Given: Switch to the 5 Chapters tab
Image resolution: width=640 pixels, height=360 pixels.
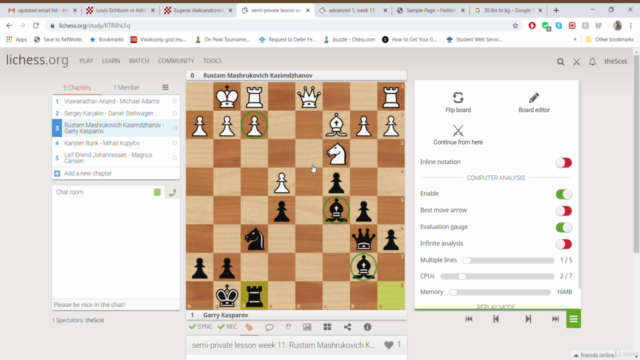Looking at the screenshot, I should pos(77,88).
